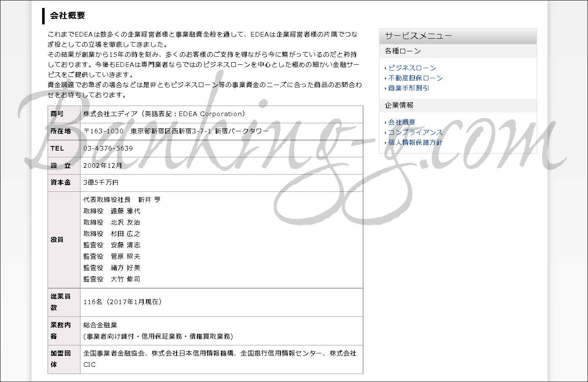This screenshot has width=588, height=382.
Task: Select the 事業者向け貸付 business description line
Action: (158, 337)
